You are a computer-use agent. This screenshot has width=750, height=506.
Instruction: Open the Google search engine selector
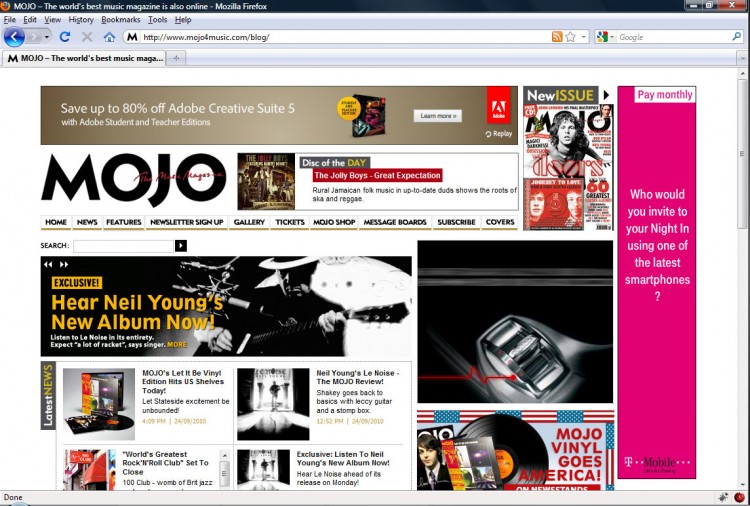click(606, 37)
